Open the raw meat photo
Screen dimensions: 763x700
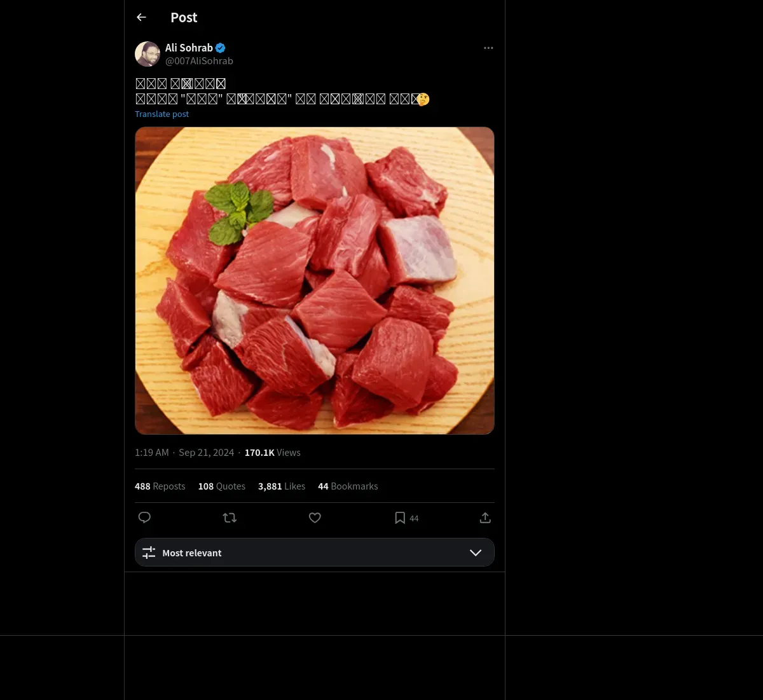click(314, 280)
